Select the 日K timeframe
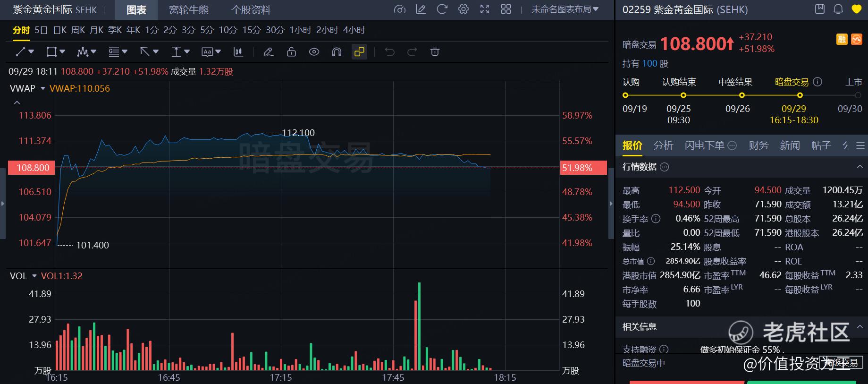This screenshot has width=868, height=384. [x=60, y=30]
